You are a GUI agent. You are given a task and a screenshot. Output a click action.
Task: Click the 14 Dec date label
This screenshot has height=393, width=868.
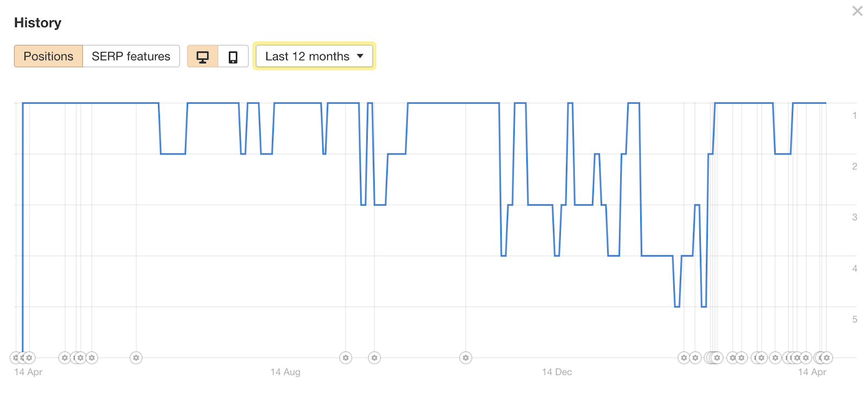point(557,372)
